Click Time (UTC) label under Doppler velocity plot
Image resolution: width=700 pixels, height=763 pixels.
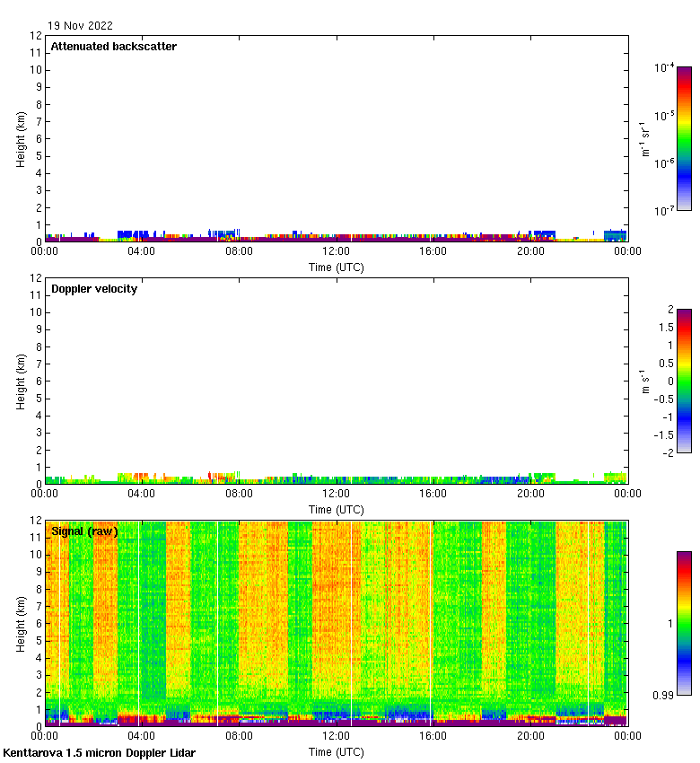(x=336, y=509)
